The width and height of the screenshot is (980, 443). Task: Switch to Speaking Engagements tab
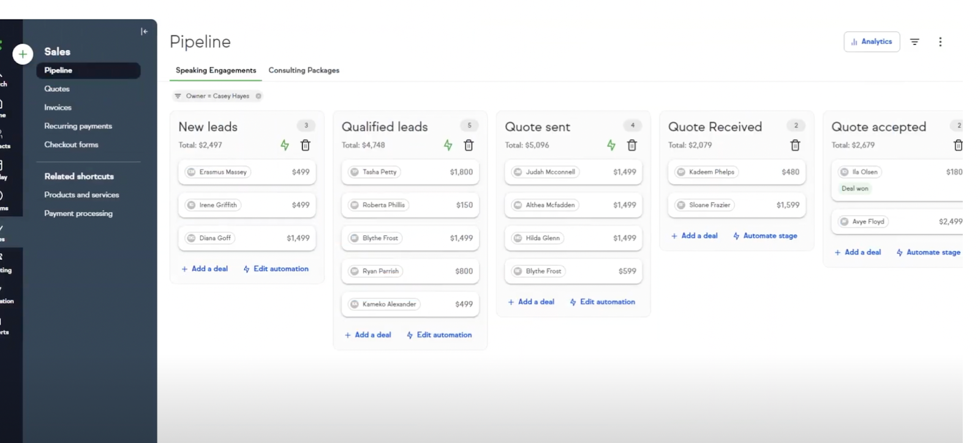216,70
